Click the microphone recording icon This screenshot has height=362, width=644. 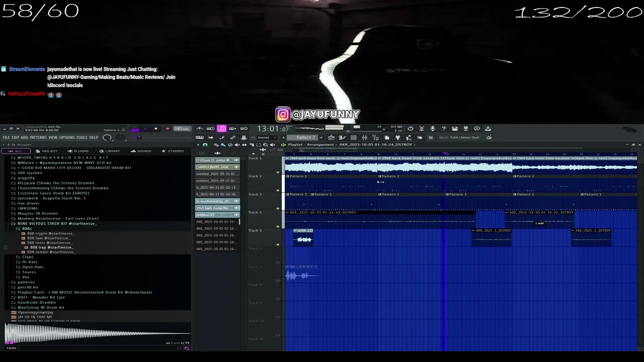[433, 129]
